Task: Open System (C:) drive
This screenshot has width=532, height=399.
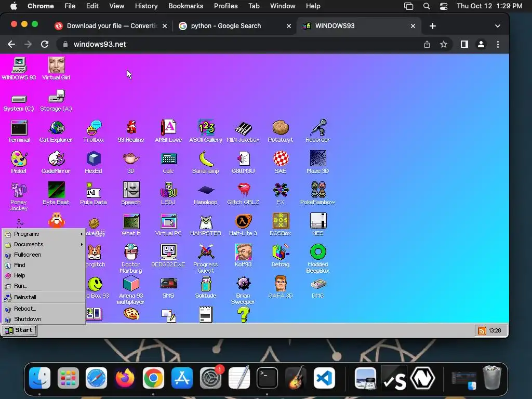Action: tap(19, 103)
